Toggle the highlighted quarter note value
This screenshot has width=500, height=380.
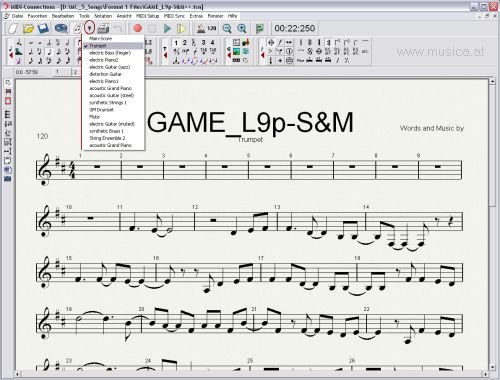tap(49, 52)
